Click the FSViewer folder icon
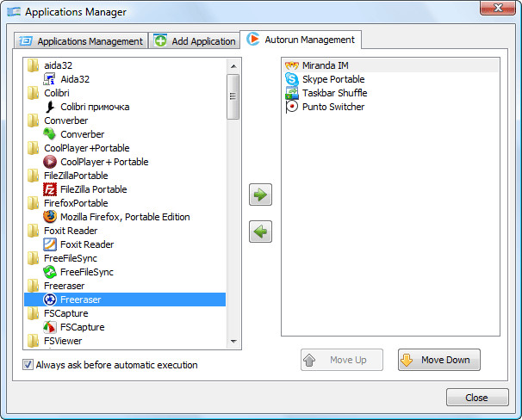522x420 pixels. point(33,341)
